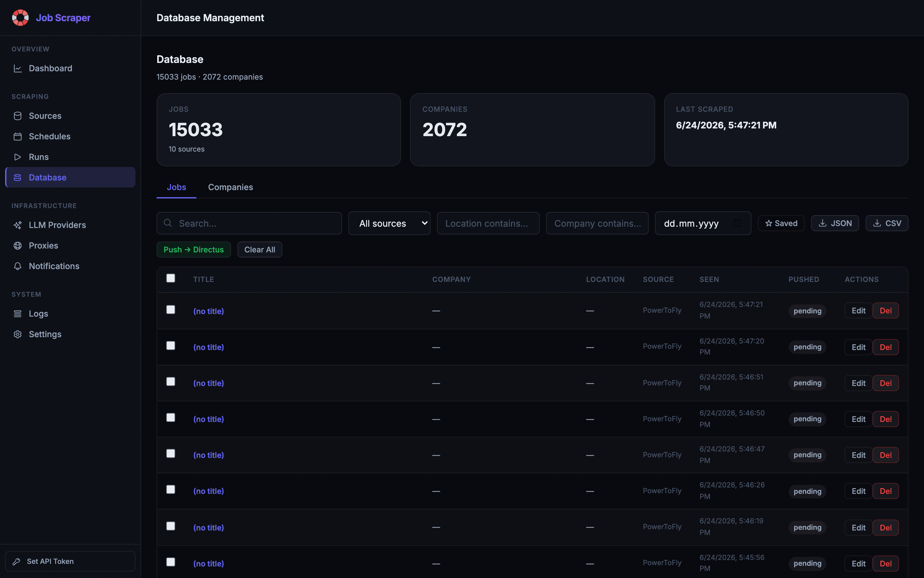The height and width of the screenshot is (578, 924).
Task: Click the TITLE column header
Action: [x=203, y=279]
